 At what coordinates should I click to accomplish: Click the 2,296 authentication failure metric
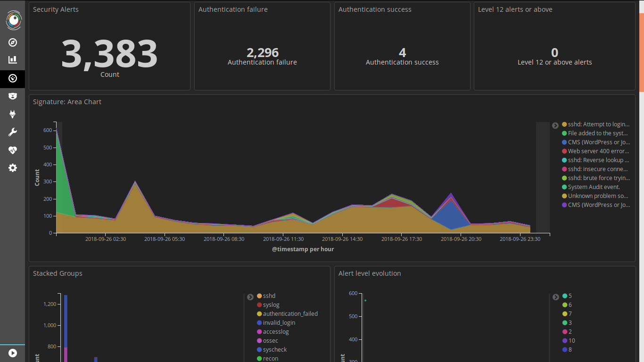(263, 52)
